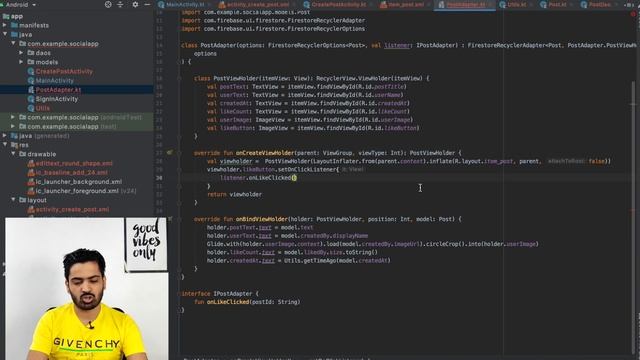
Task: Collapse the drawable folder
Action: click(x=13, y=154)
